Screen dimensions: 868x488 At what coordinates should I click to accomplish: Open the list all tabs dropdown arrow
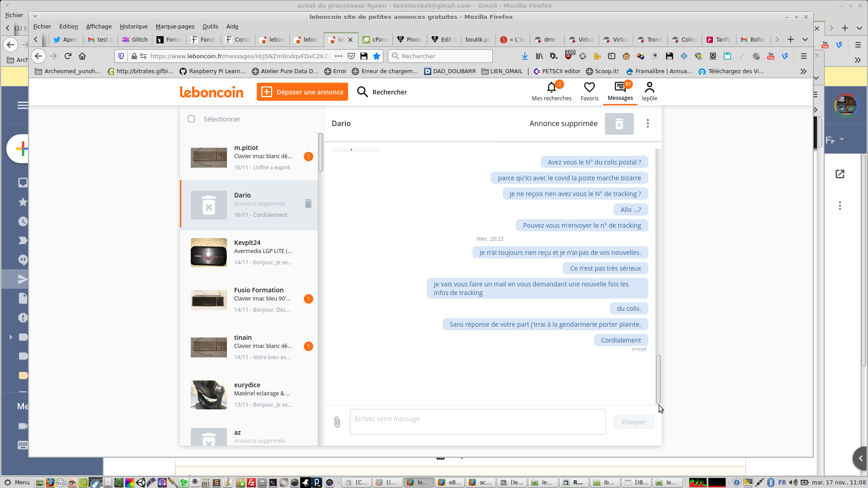coord(805,39)
